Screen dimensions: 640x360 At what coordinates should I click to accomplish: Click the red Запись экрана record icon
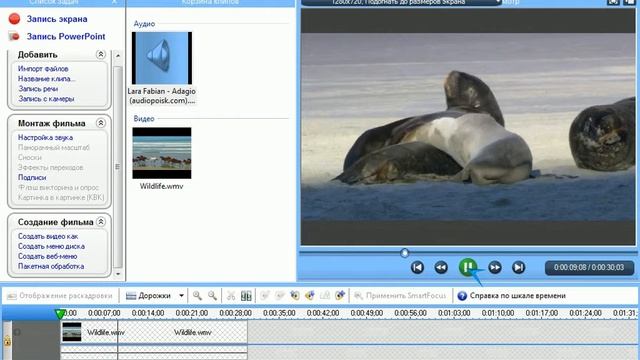[14, 18]
